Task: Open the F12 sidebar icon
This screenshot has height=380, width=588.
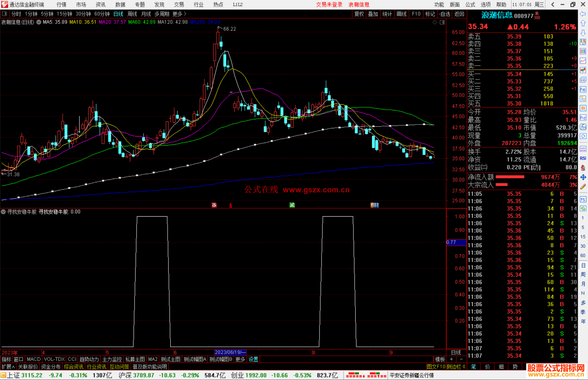Action: tap(583, 118)
